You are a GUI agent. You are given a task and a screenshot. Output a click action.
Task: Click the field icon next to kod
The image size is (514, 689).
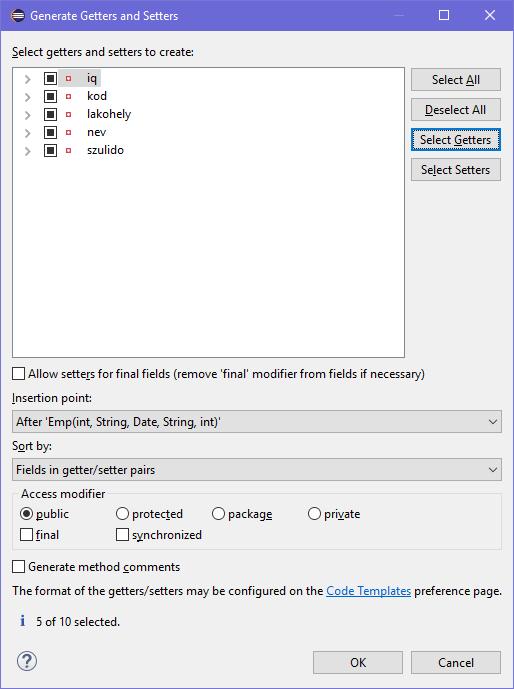69,96
